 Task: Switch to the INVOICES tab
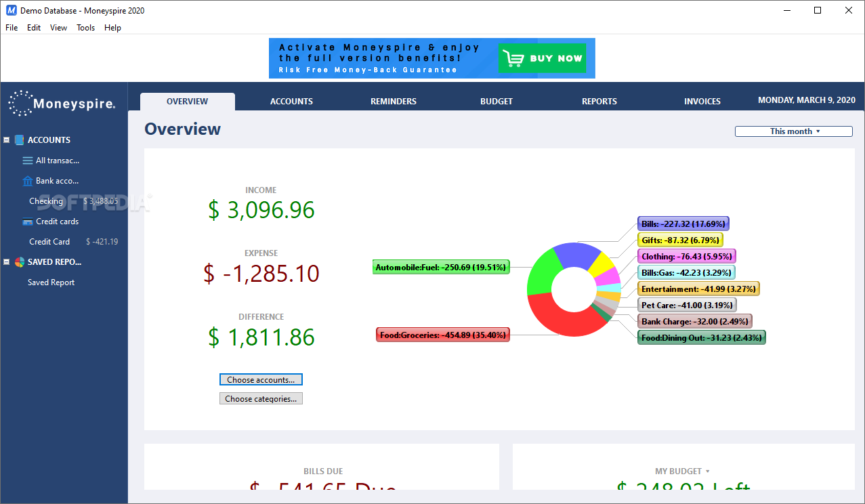pos(702,102)
